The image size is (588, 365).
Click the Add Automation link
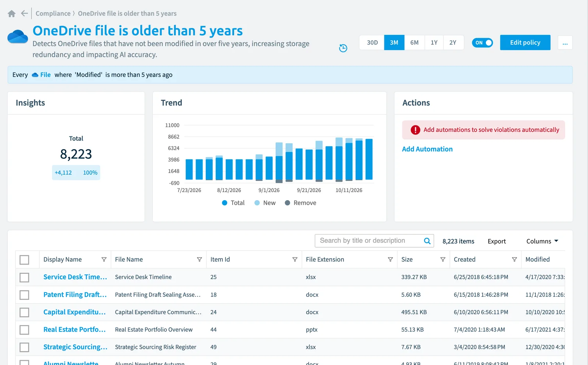[427, 149]
